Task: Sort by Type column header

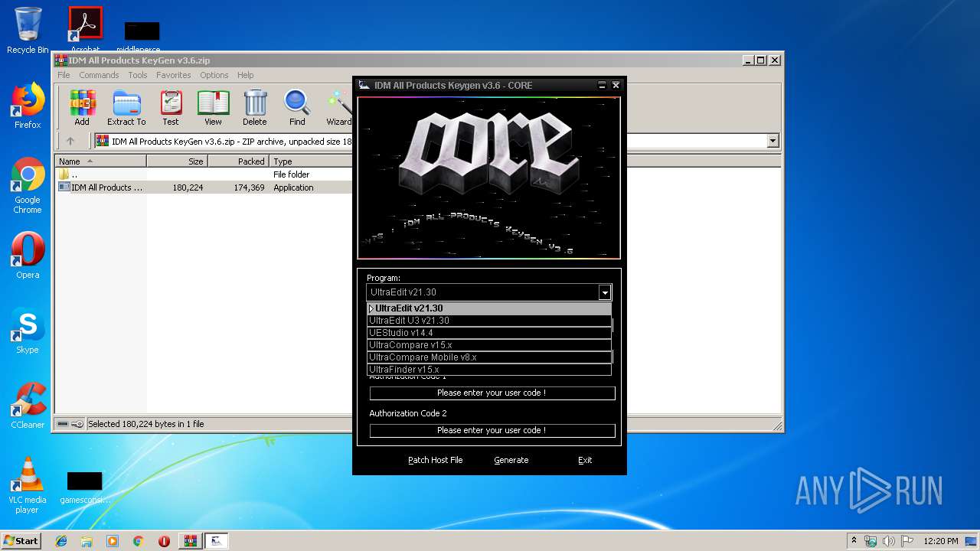Action: pos(310,161)
